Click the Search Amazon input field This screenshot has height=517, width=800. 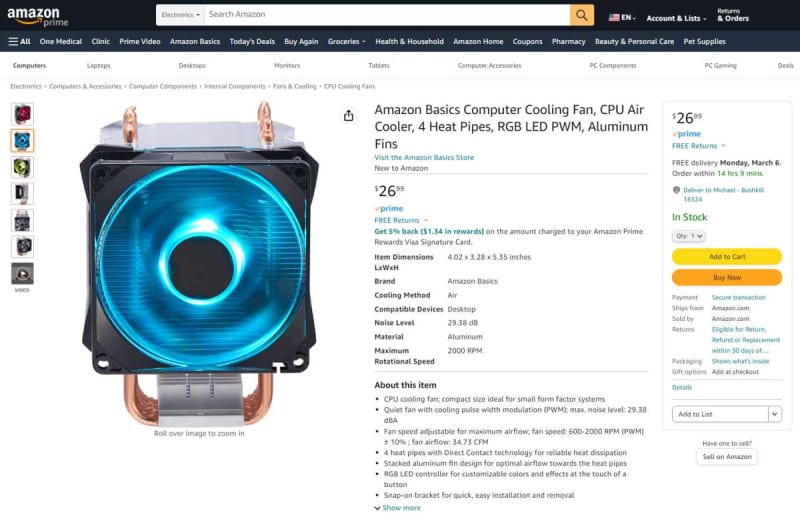click(x=387, y=15)
